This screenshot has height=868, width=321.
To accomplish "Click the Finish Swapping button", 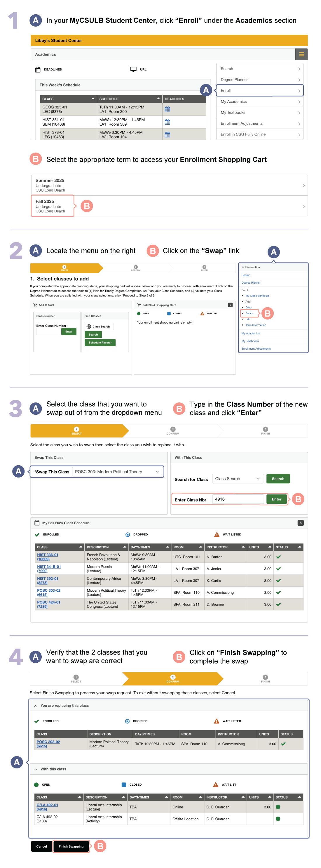I will 71,846.
